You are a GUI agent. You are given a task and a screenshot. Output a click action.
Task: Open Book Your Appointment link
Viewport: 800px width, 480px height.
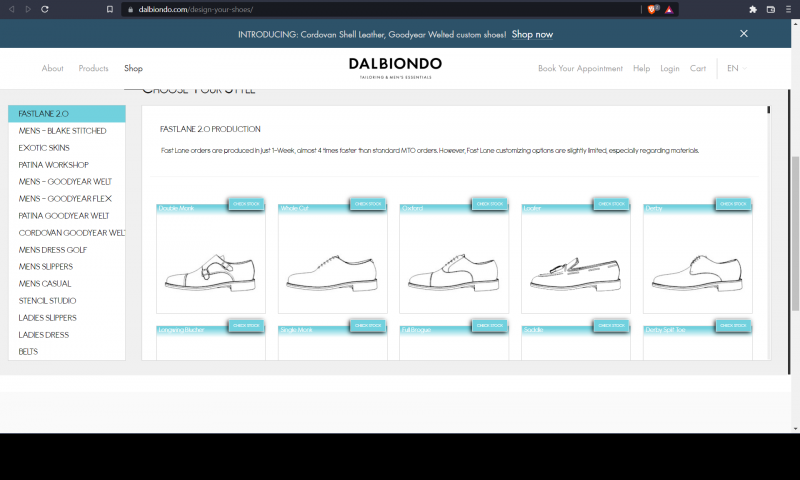tap(580, 68)
